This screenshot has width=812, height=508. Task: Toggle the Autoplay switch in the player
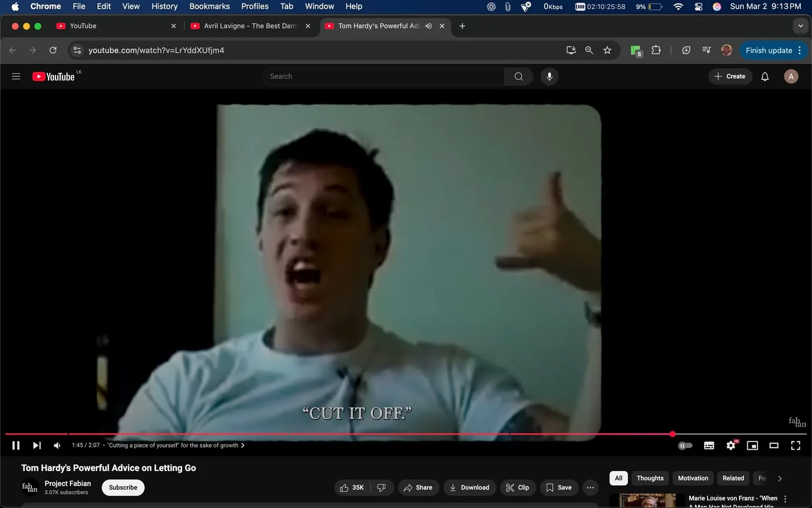pos(685,445)
